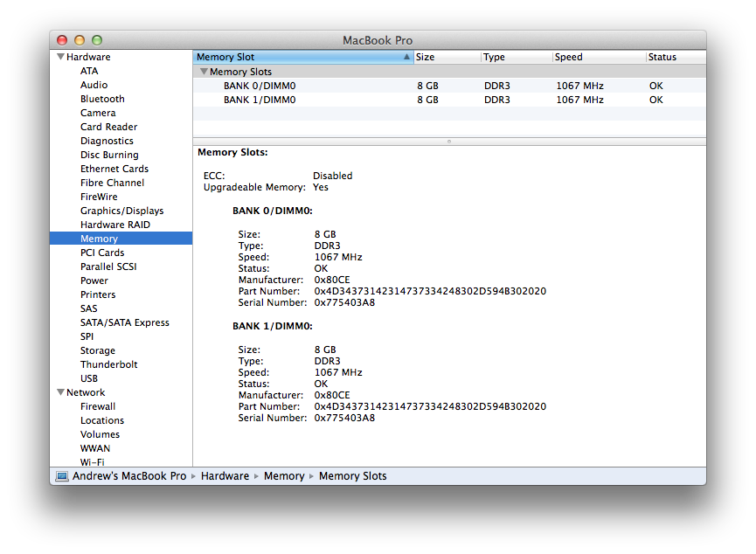This screenshot has height=554, width=756.
Task: Select Audio in the sidebar
Action: pos(94,85)
